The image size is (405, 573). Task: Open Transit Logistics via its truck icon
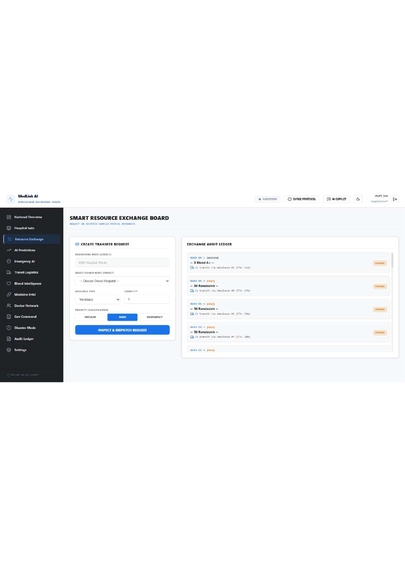tap(9, 272)
